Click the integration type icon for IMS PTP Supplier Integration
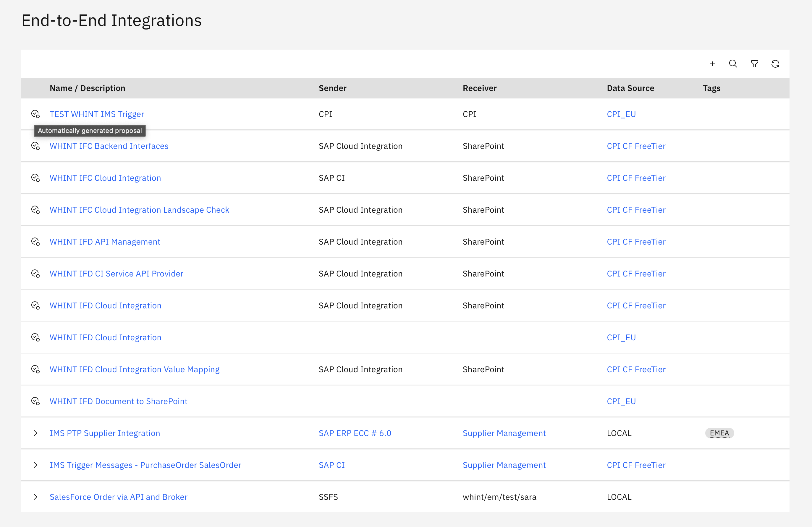 point(35,433)
